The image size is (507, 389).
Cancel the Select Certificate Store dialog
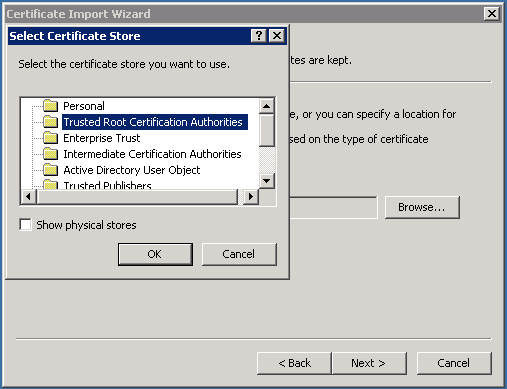[239, 254]
